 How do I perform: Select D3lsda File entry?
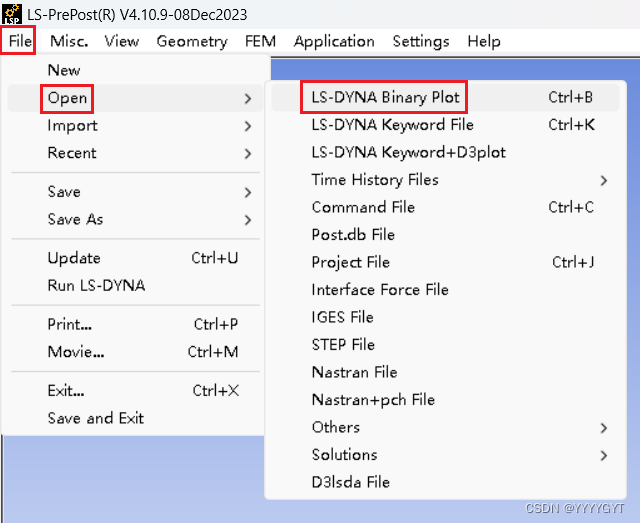click(446, 482)
